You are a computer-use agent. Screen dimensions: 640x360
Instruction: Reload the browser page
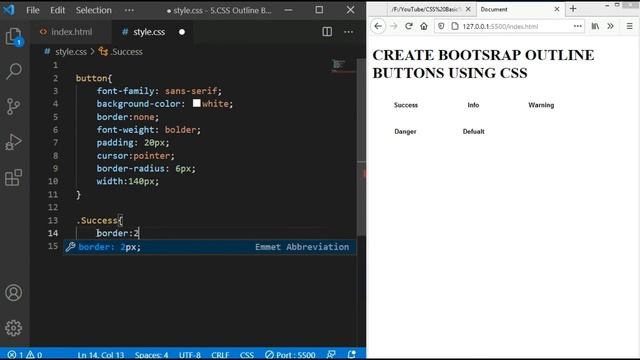(409, 26)
